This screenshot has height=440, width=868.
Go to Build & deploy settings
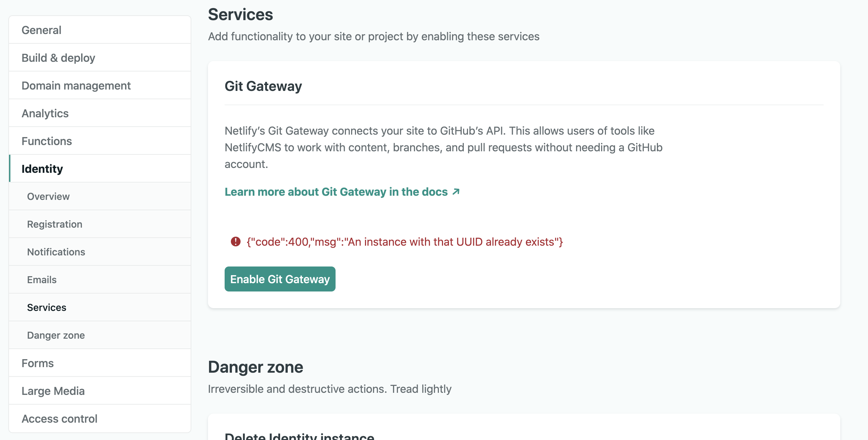click(x=100, y=58)
